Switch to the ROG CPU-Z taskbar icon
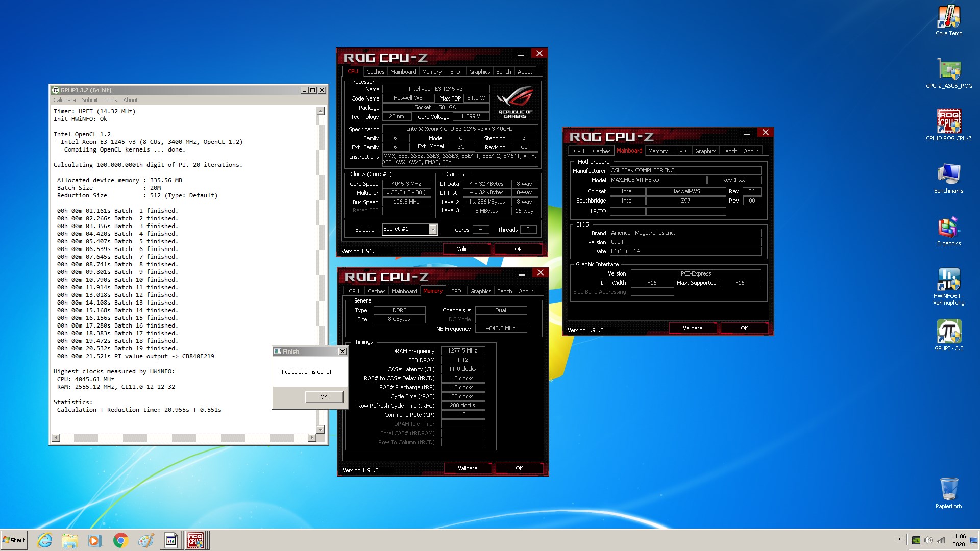Viewport: 980px width, 551px height. point(196,540)
